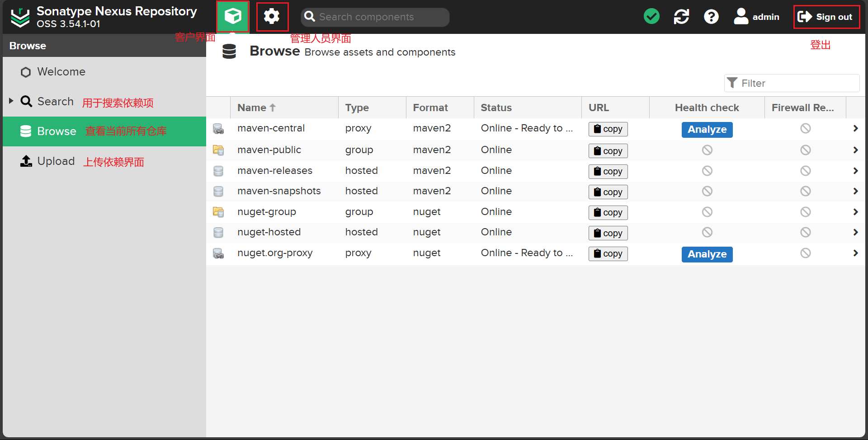Click the maven-central proxy repository icon

(218, 129)
